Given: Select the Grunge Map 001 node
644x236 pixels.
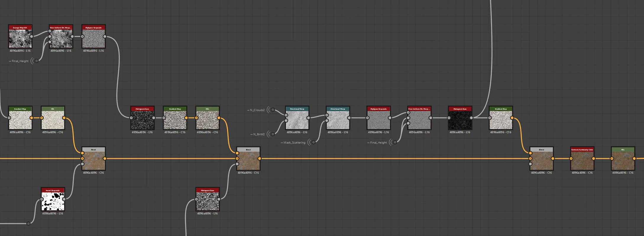Looking at the screenshot, I should [20, 36].
